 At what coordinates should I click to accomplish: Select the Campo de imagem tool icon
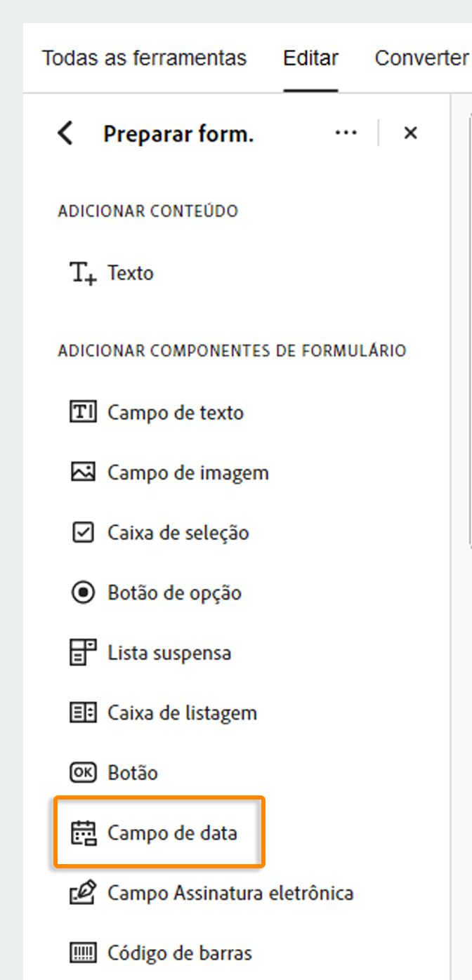coord(83,472)
